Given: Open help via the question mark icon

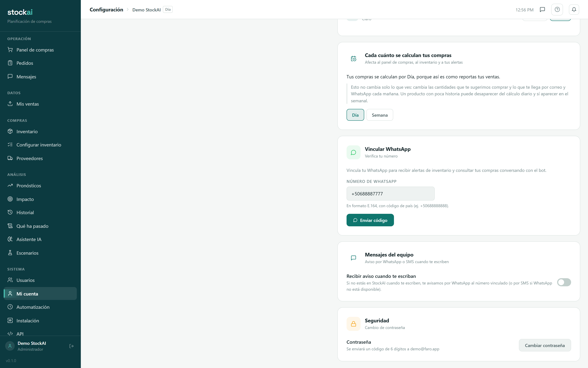Looking at the screenshot, I should 557,10.
